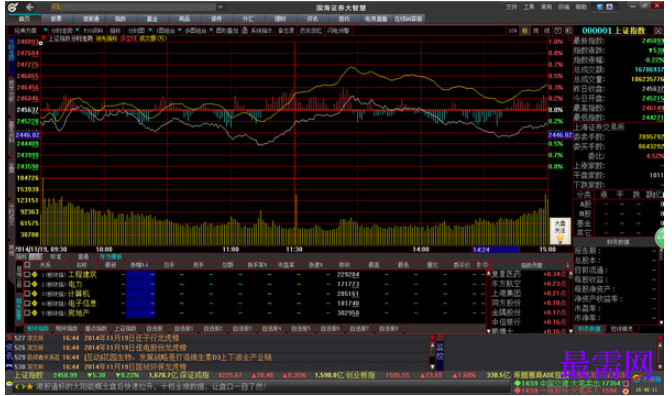Click the blue A icon in title bar
Viewport: 672px width, 396px height.
[x=609, y=6]
